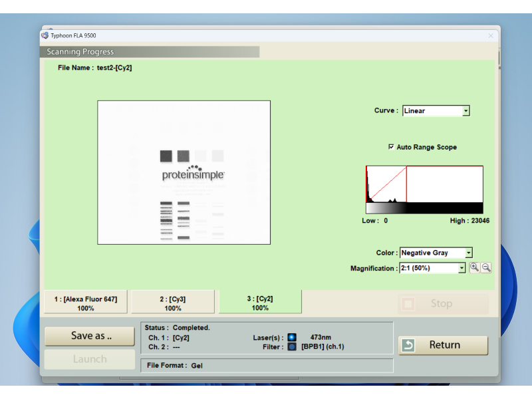Click the disabled Stop button

pos(443,304)
